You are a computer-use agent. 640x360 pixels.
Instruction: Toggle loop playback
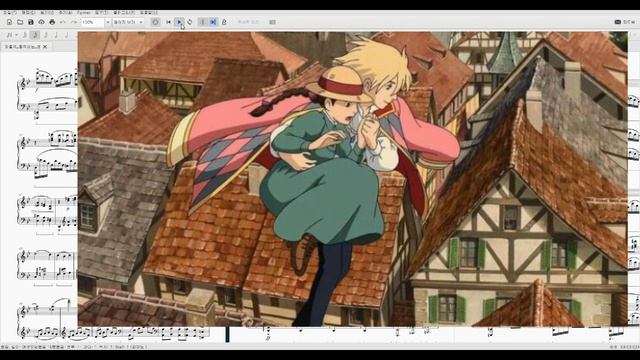tap(190, 22)
